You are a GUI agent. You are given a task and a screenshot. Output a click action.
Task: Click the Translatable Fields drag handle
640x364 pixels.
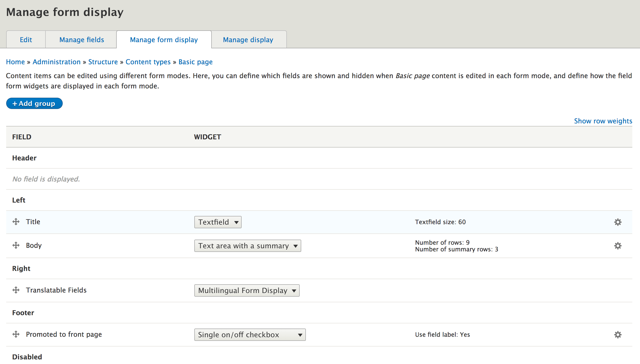(x=16, y=290)
